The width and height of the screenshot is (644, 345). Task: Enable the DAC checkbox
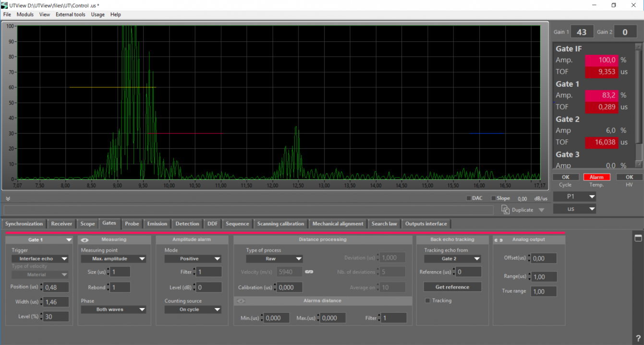pyautogui.click(x=469, y=198)
